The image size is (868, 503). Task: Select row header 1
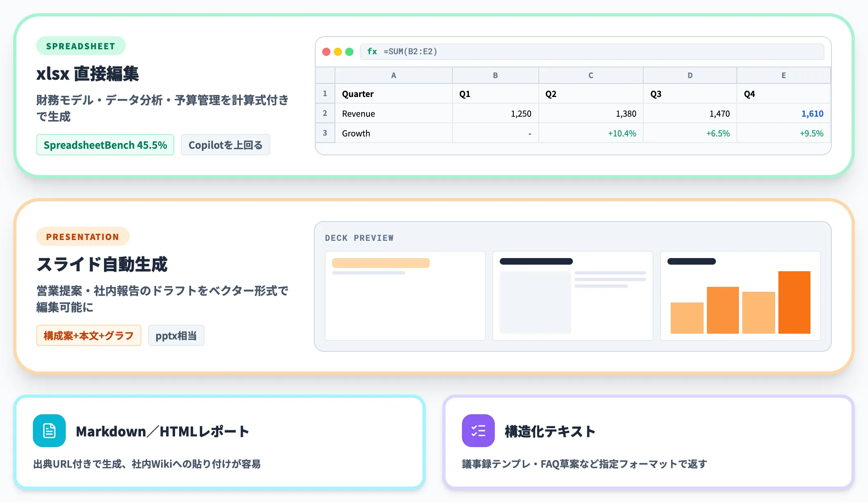click(325, 94)
